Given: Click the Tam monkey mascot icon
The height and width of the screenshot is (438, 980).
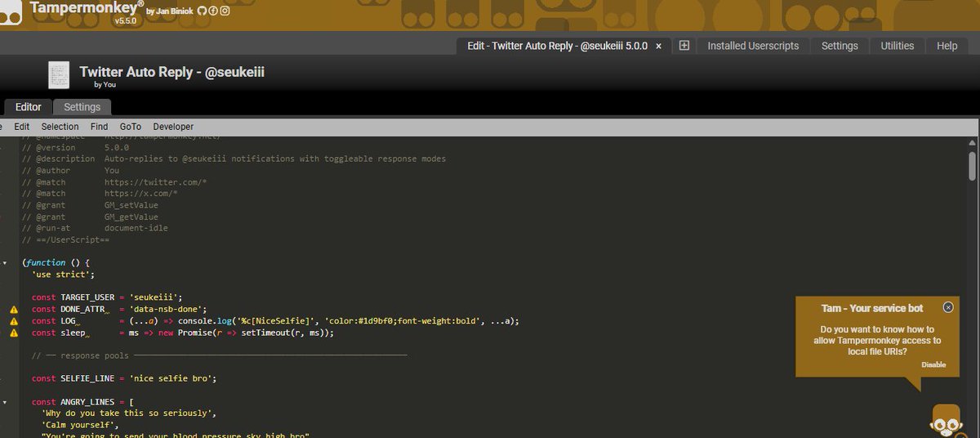Looking at the screenshot, I should pos(945,420).
